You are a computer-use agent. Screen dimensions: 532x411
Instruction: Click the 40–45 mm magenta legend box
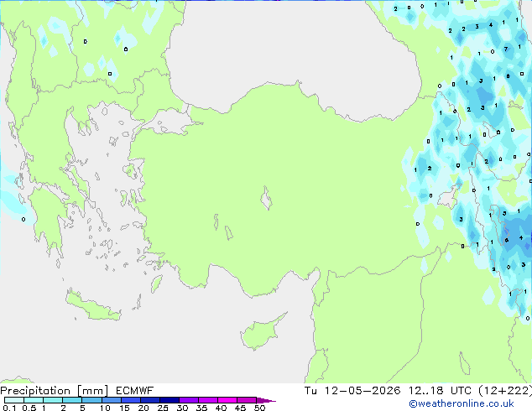click(x=227, y=400)
